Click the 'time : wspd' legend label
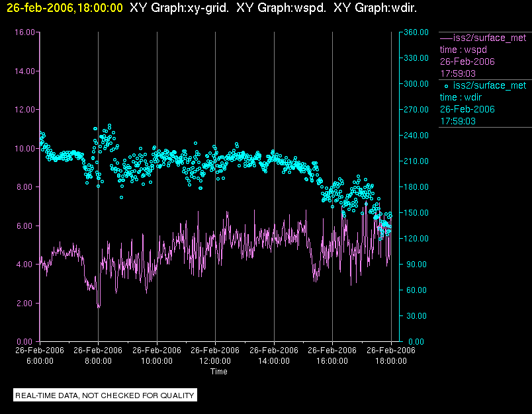The height and width of the screenshot is (414, 532). pyautogui.click(x=463, y=50)
